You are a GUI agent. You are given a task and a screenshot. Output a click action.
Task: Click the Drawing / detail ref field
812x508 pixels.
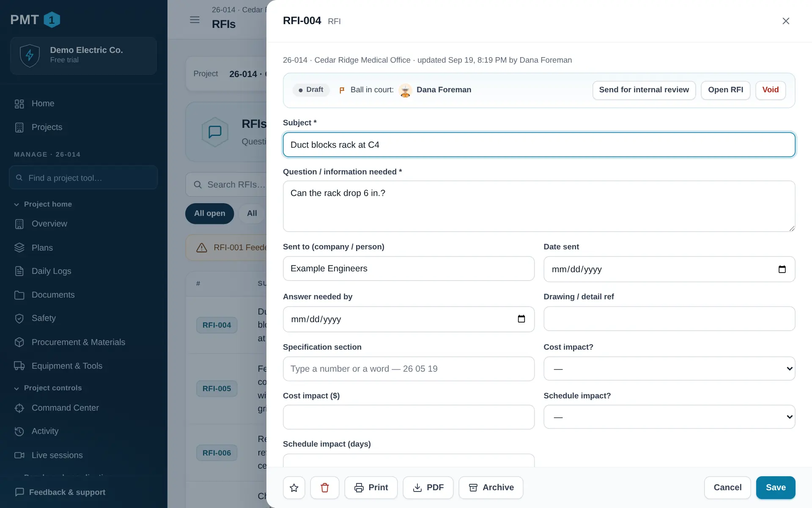(x=669, y=319)
